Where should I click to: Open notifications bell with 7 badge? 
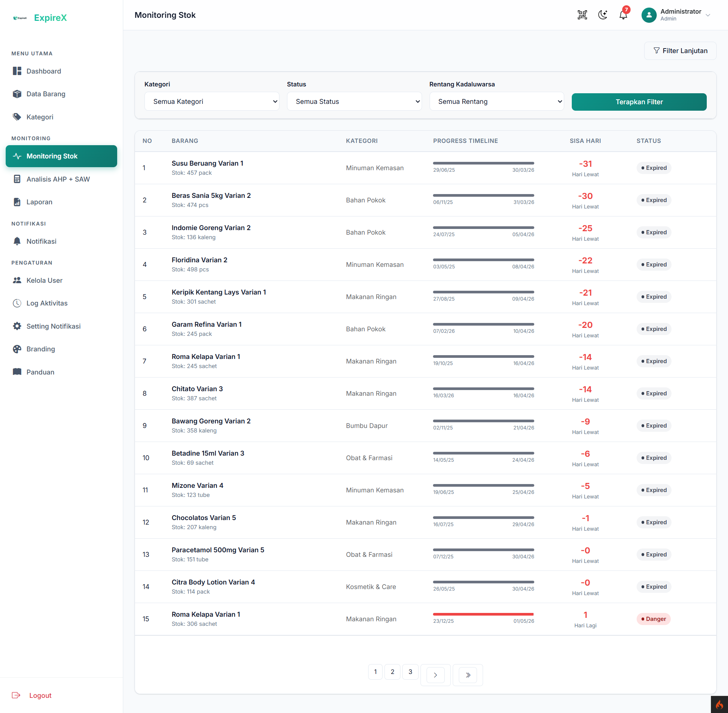pos(623,15)
